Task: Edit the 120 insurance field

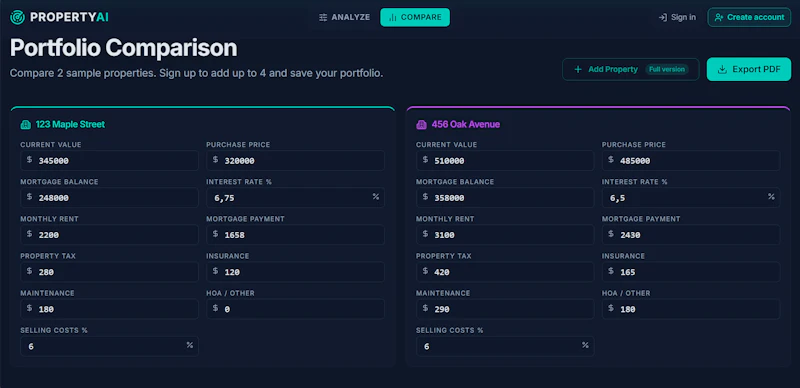Action: click(x=295, y=272)
